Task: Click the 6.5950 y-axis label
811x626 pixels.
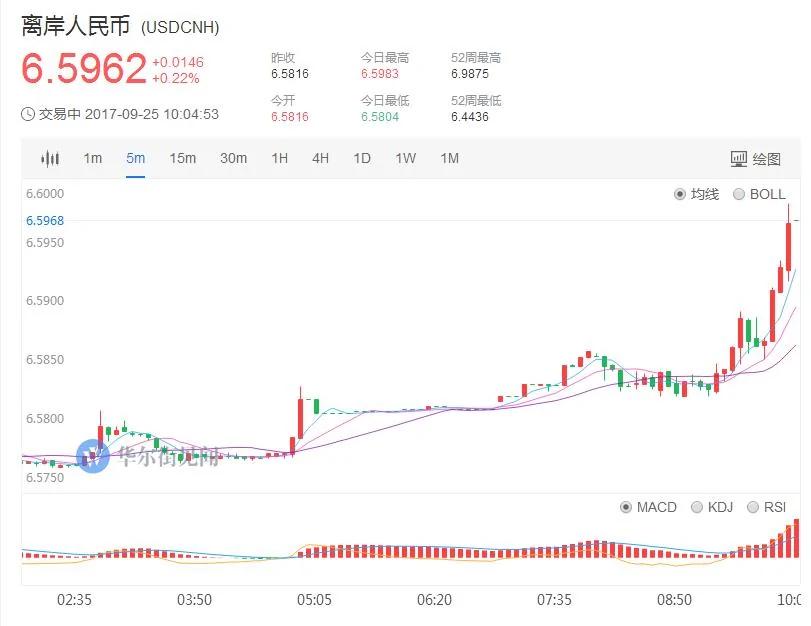Action: pyautogui.click(x=45, y=243)
